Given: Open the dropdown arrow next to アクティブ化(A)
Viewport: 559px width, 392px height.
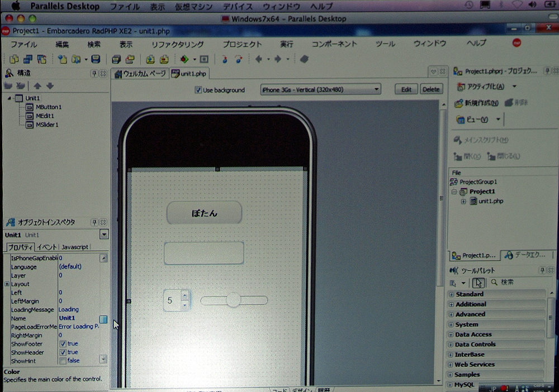Looking at the screenshot, I should point(514,86).
